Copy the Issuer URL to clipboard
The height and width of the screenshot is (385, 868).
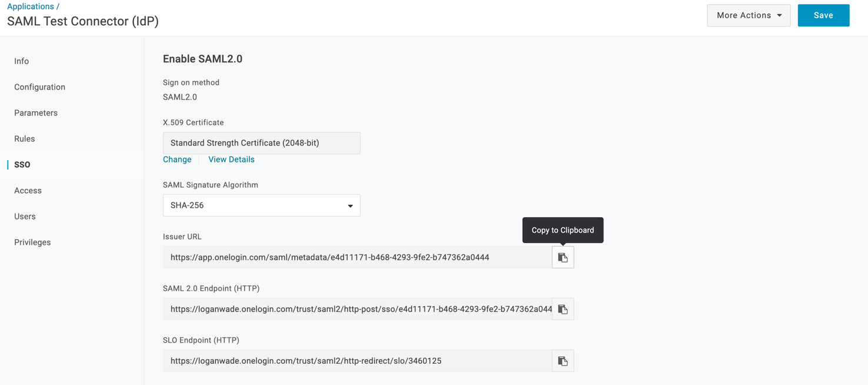point(562,257)
